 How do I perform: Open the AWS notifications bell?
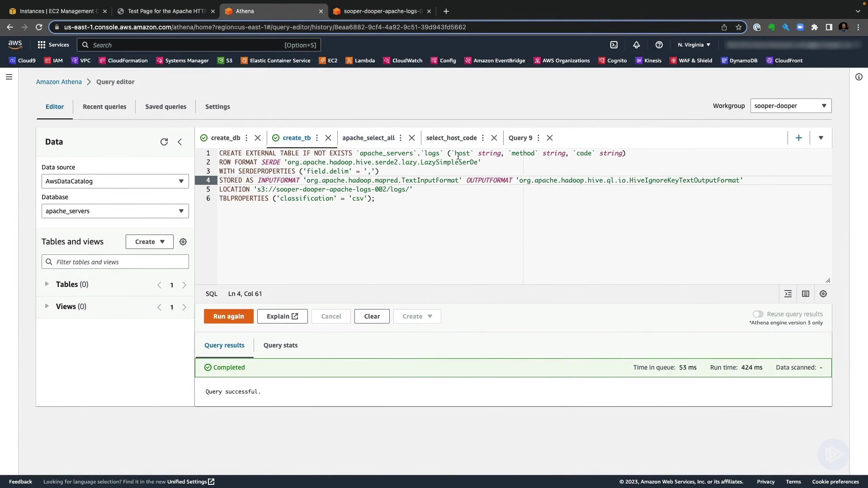point(637,45)
